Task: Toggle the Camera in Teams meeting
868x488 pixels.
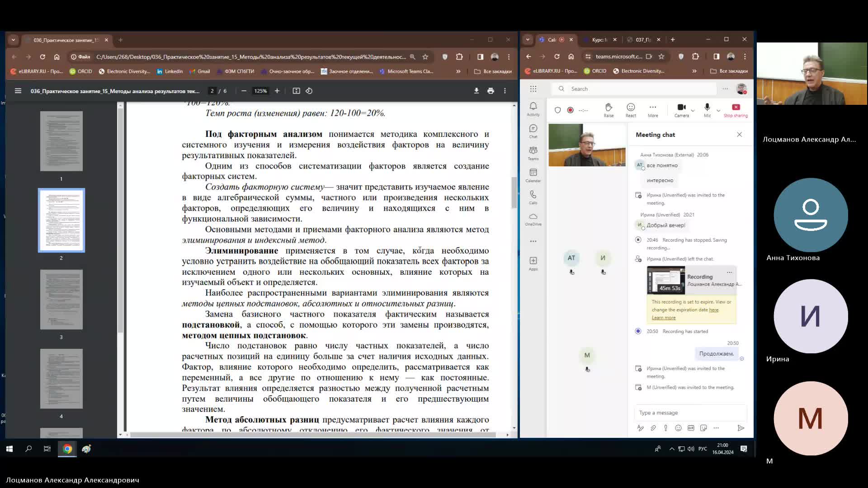Action: point(681,110)
